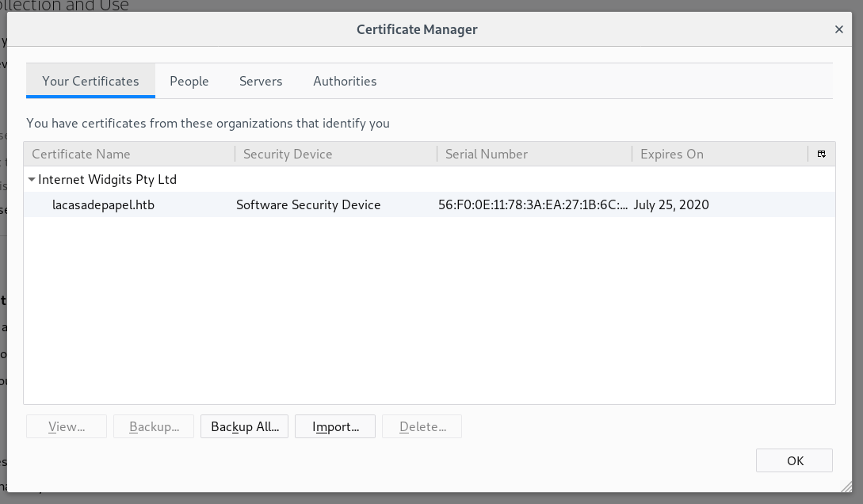Select the lacasadepapel.htb certificate row
This screenshot has height=504, width=863.
click(x=103, y=204)
